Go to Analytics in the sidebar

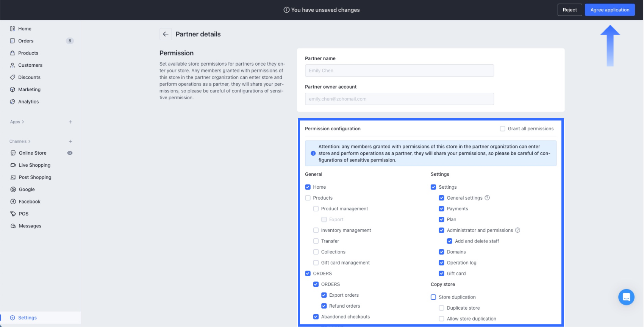(28, 102)
